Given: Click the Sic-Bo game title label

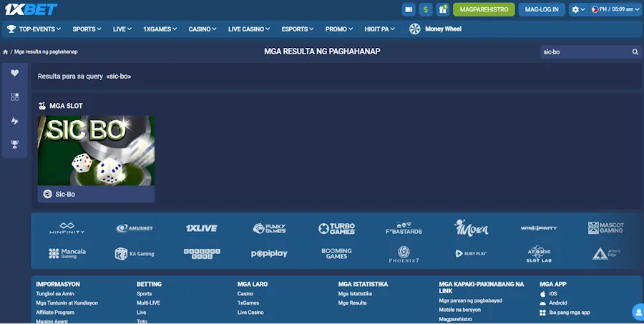Looking at the screenshot, I should point(65,195).
